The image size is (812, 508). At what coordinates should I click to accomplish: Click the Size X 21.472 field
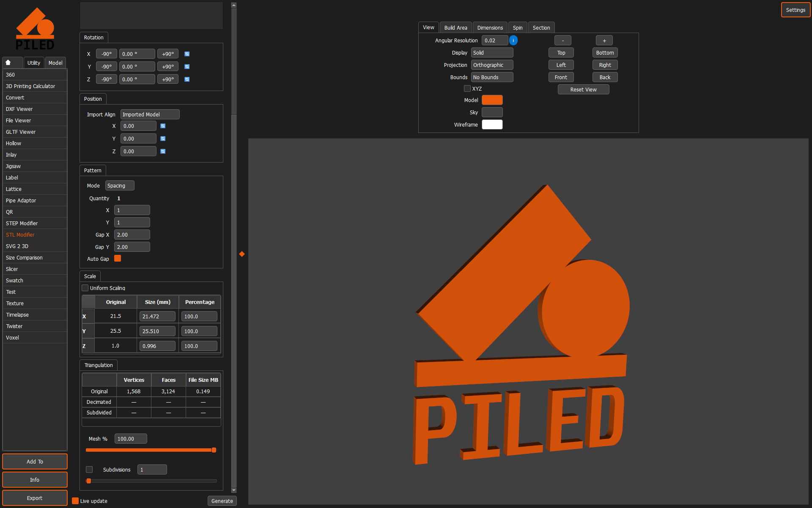pos(157,317)
